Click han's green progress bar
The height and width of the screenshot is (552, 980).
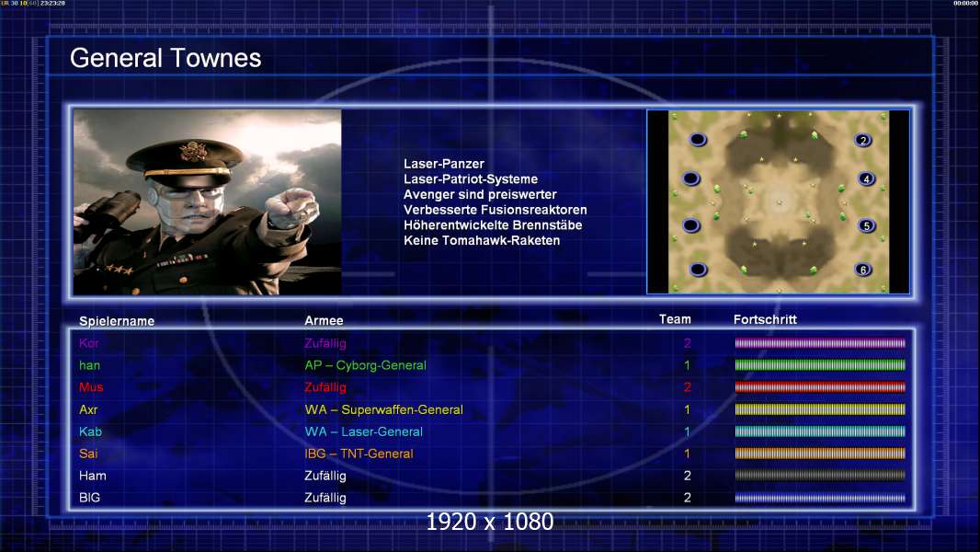click(x=820, y=365)
